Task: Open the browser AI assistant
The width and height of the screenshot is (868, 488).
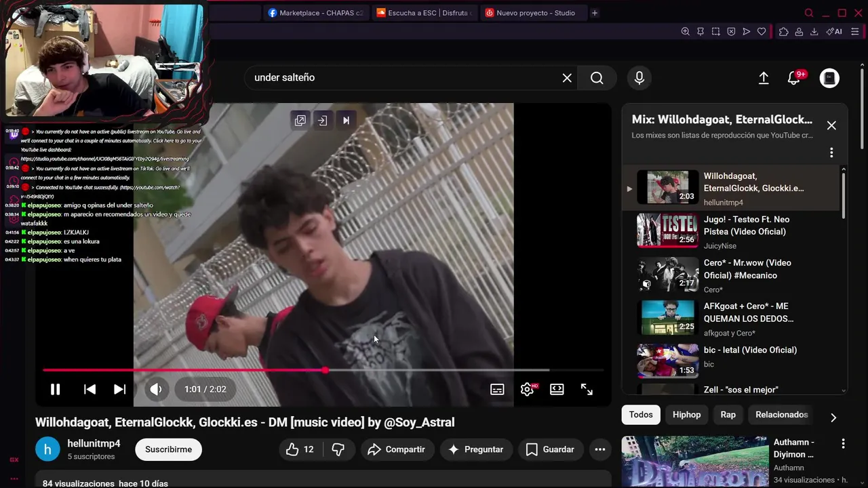Action: (x=834, y=32)
